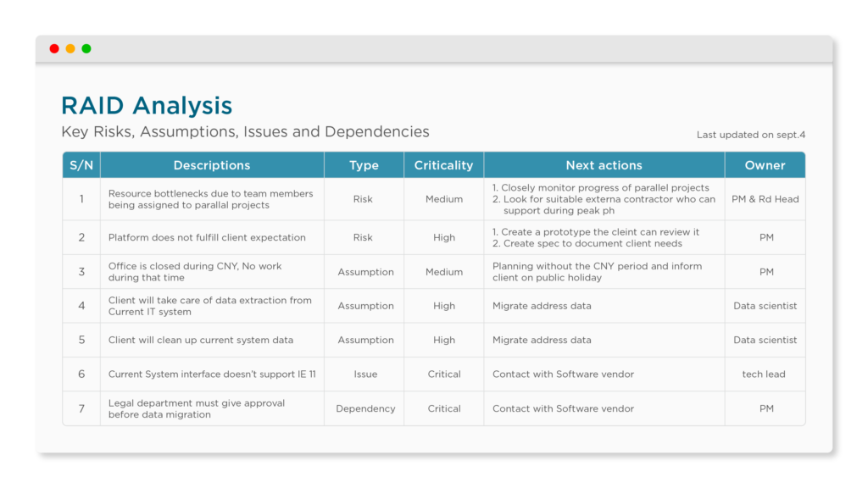
Task: Click the 'Last updated on sept.4' text
Action: tap(751, 135)
